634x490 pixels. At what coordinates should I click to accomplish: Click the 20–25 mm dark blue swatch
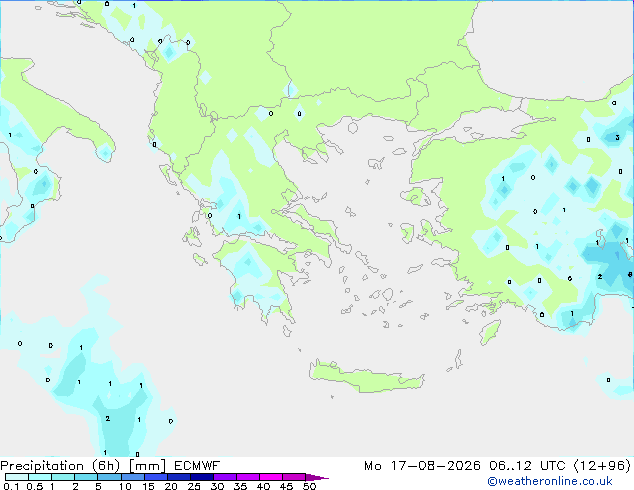(x=178, y=477)
